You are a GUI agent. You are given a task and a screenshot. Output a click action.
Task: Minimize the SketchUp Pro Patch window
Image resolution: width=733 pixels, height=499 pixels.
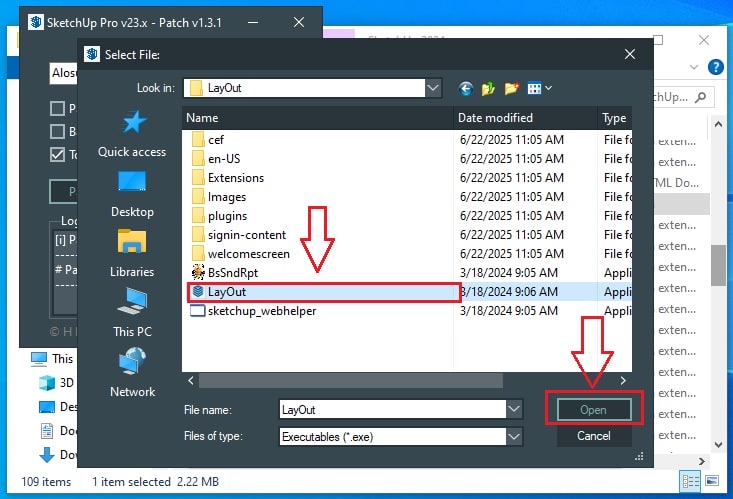(x=253, y=22)
